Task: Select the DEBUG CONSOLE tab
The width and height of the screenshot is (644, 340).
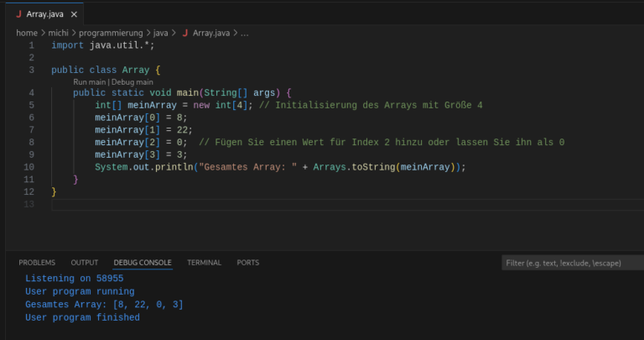Action: [x=143, y=263]
